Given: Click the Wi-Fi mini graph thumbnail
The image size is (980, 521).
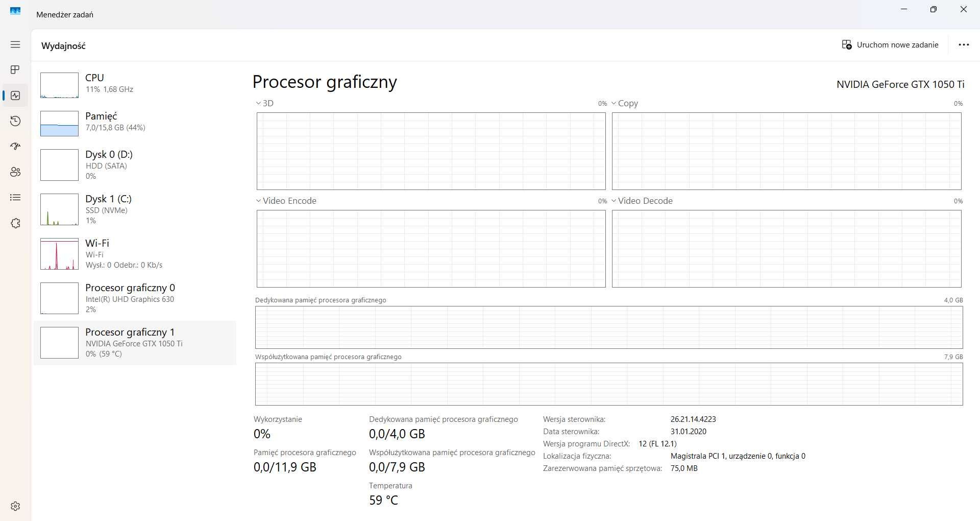Looking at the screenshot, I should [x=59, y=254].
